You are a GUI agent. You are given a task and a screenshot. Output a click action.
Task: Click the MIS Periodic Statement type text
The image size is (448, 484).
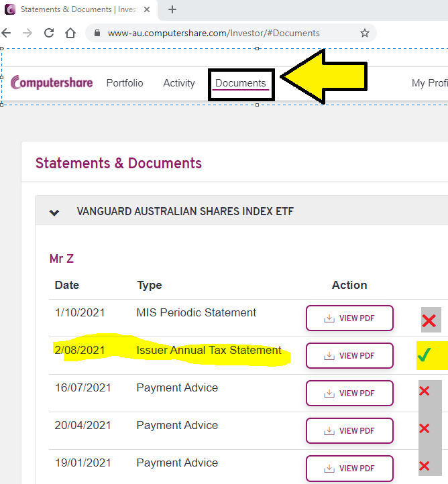[197, 312]
